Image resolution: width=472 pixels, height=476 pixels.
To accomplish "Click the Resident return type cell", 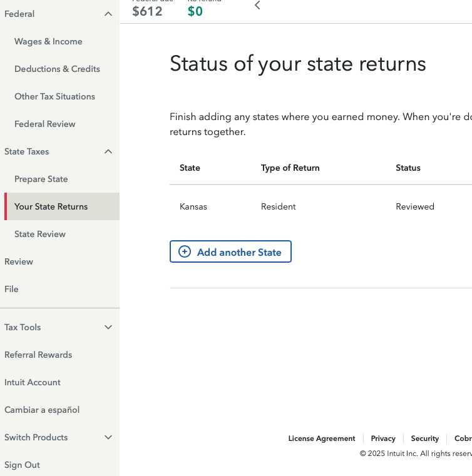I will (278, 207).
